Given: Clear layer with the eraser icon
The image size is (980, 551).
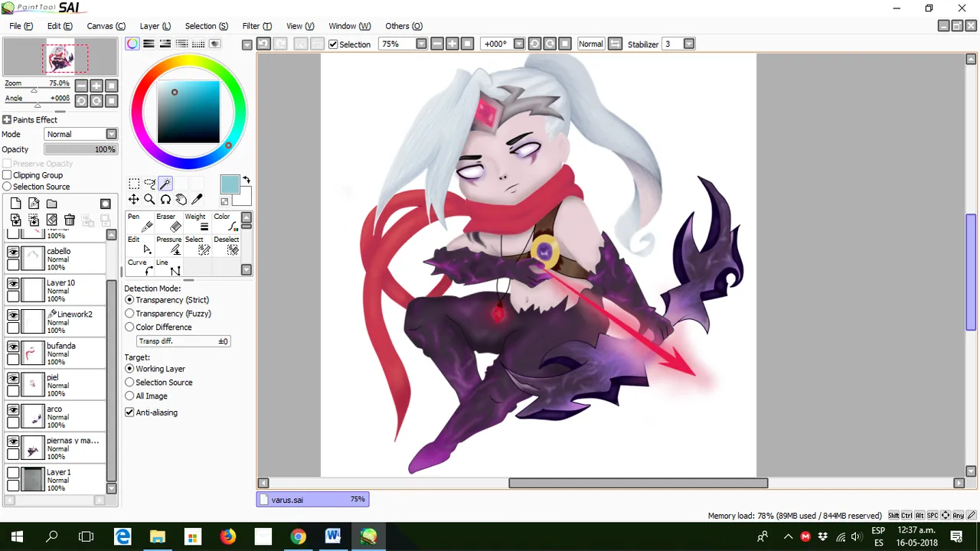Looking at the screenshot, I should click(x=51, y=220).
